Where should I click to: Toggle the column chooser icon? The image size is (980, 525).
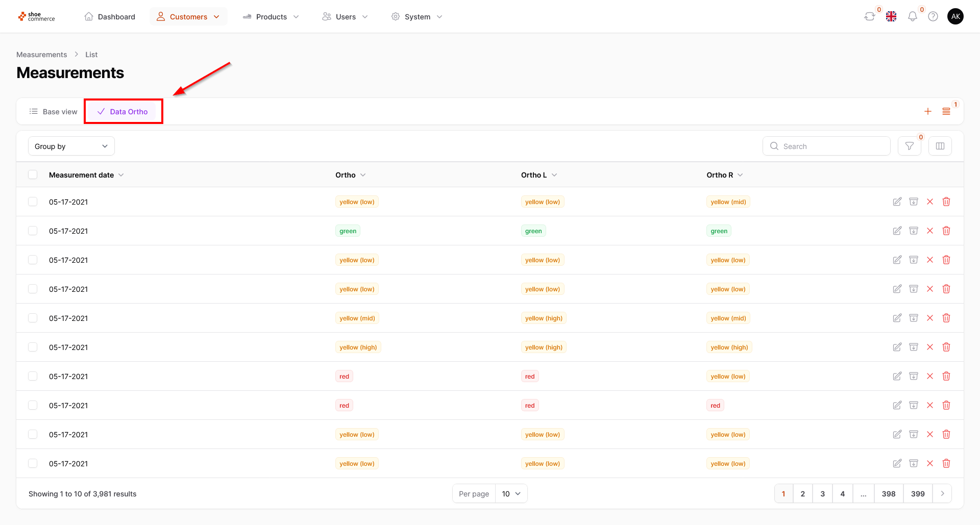(940, 146)
